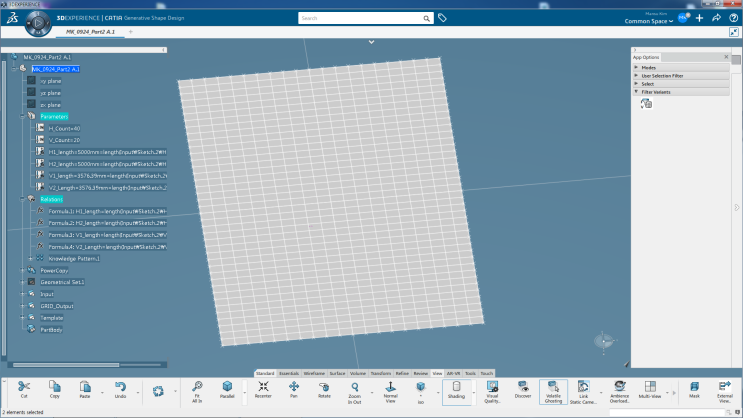743x418 pixels.
Task: Click the tag icon beside search
Action: coord(442,18)
